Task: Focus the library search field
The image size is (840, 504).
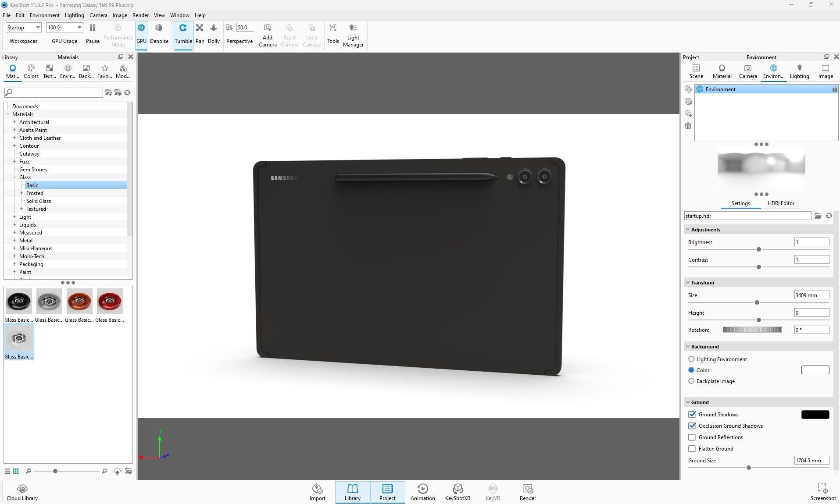Action: pyautogui.click(x=54, y=92)
